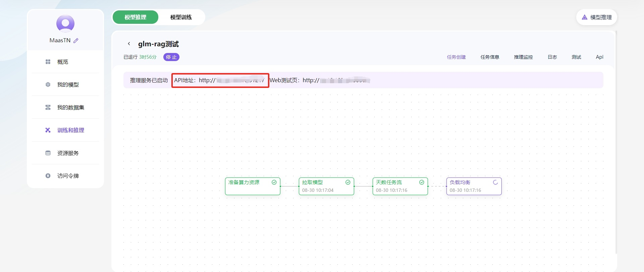Viewport: 644px width, 272px height.
Task: Open 访问令牌 in the sidebar
Action: [x=65, y=176]
